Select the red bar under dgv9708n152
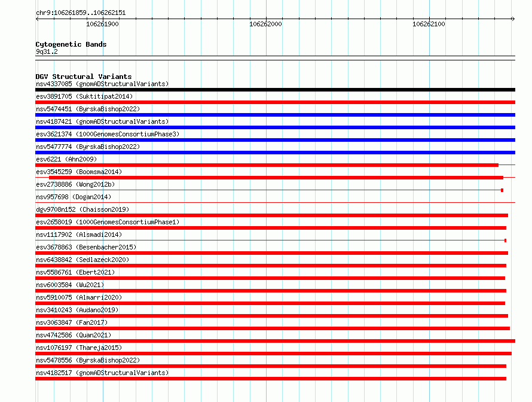 (x=272, y=215)
